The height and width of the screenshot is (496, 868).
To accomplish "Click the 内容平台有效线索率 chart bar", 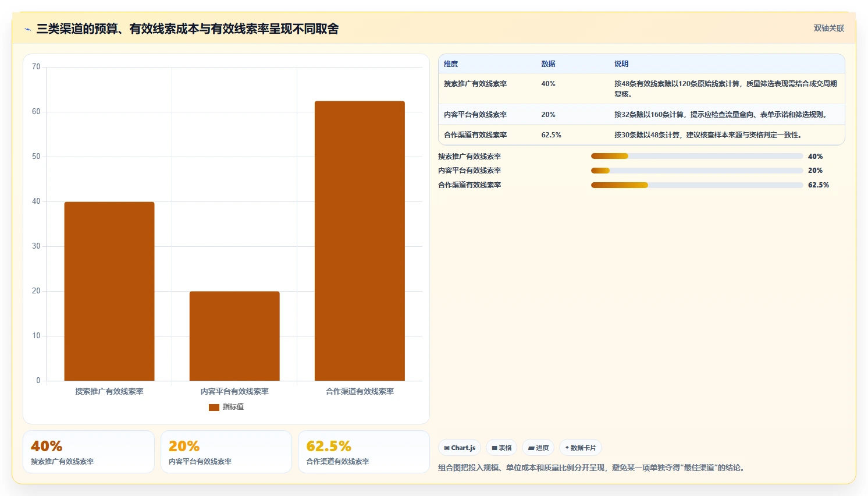I will (234, 336).
